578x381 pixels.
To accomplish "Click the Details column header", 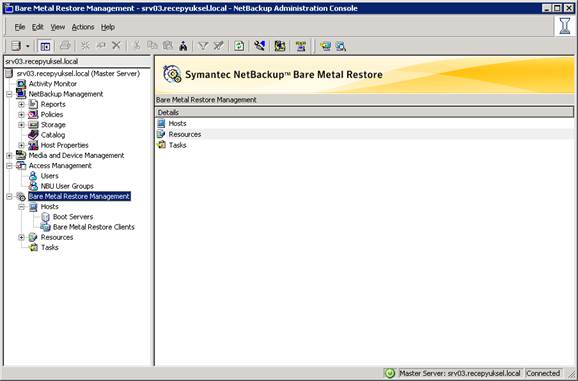I will point(365,112).
